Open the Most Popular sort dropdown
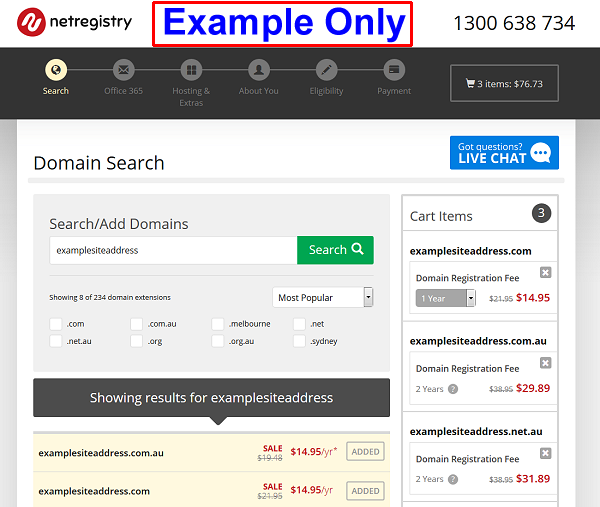This screenshot has height=507, width=600. tap(322, 297)
